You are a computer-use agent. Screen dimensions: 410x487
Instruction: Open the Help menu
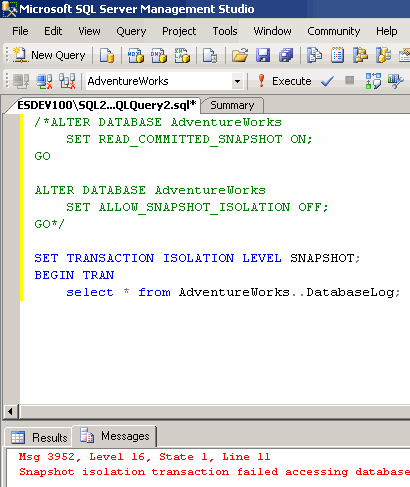coord(387,31)
